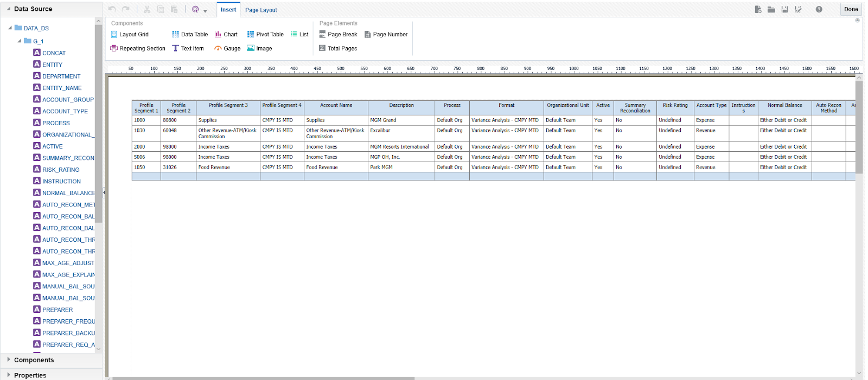Select the ACCOUNT_TYPE field in data source

click(x=65, y=111)
